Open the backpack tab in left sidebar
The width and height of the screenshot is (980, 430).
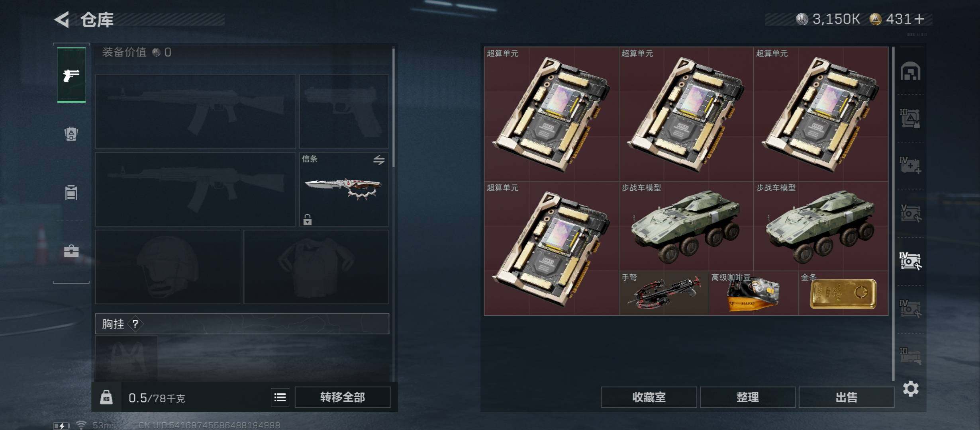tap(71, 134)
